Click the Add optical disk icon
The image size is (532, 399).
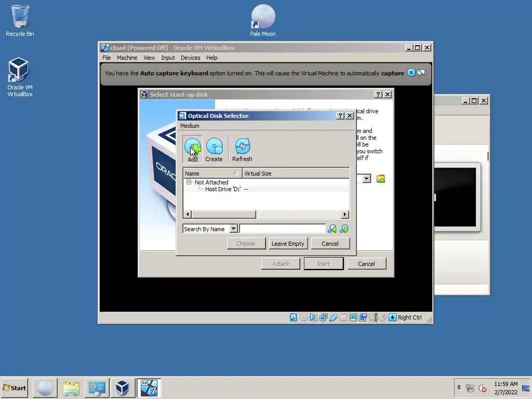point(192,149)
